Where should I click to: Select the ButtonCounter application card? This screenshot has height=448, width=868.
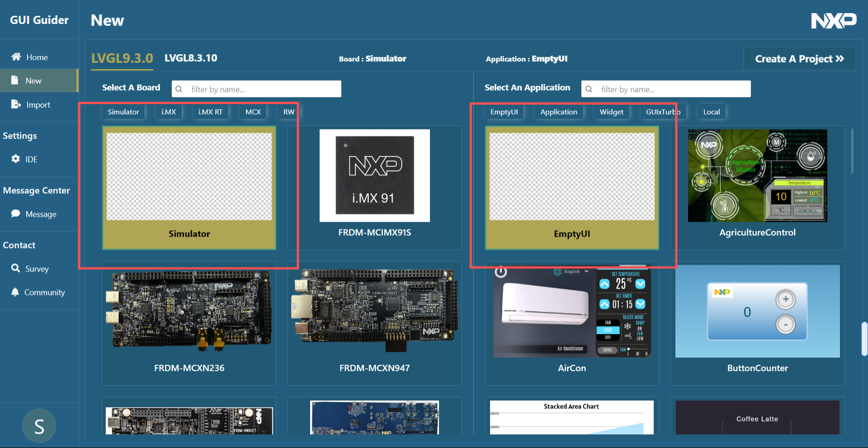point(757,324)
